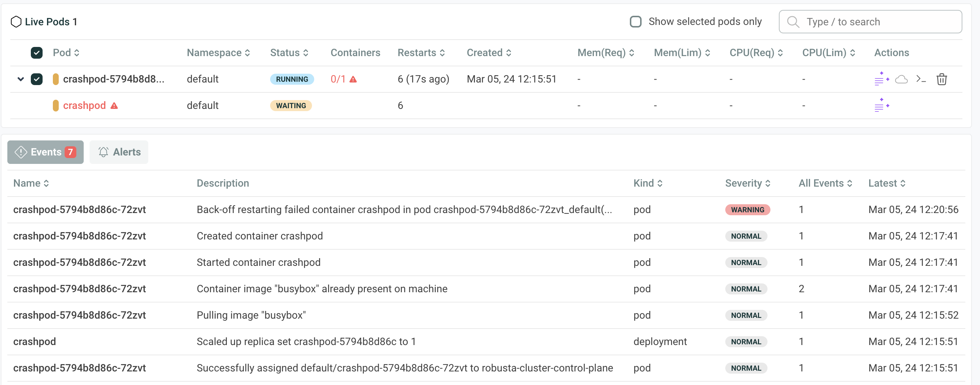Select the Scaled up replica set event
The image size is (980, 385).
(486, 342)
